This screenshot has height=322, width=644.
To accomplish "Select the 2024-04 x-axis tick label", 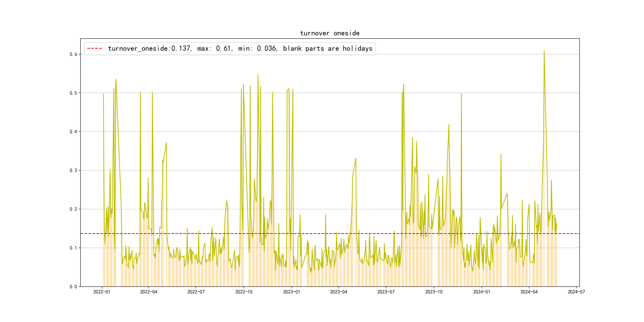I will (x=529, y=292).
